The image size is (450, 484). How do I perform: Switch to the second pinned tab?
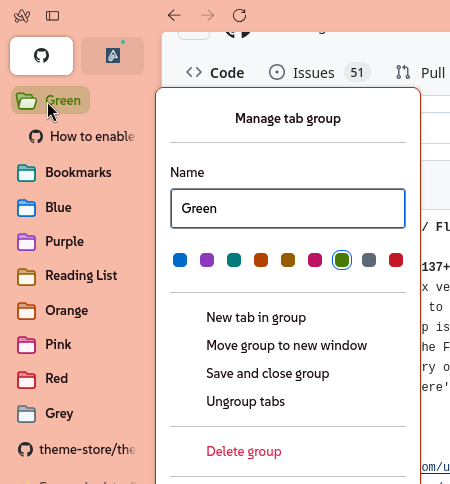pyautogui.click(x=113, y=56)
